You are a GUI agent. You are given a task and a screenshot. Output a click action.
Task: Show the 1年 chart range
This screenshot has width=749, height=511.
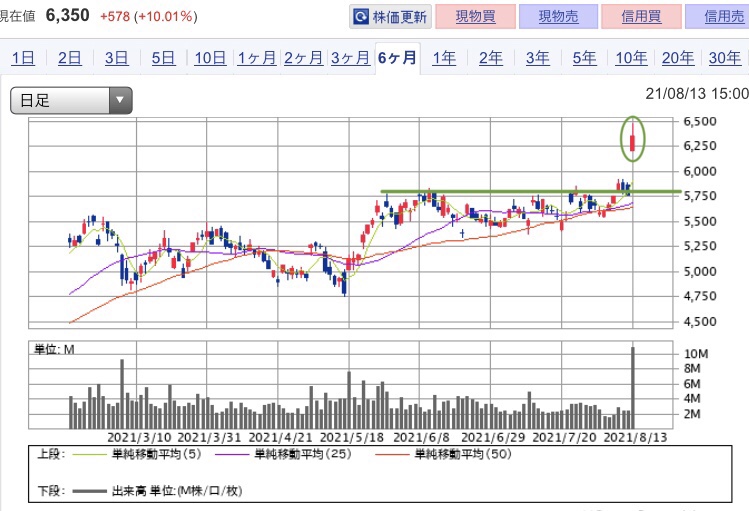(x=444, y=58)
